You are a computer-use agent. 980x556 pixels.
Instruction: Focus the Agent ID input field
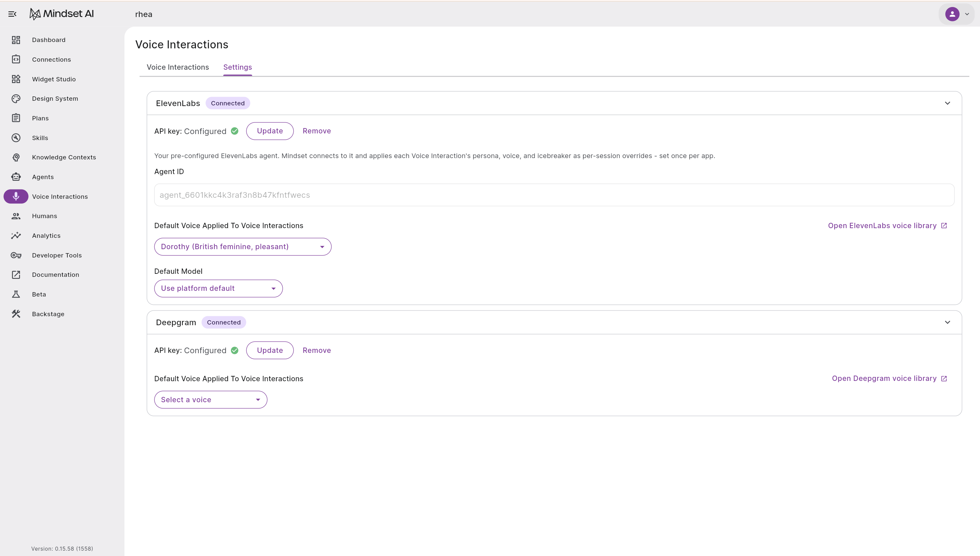[554, 195]
